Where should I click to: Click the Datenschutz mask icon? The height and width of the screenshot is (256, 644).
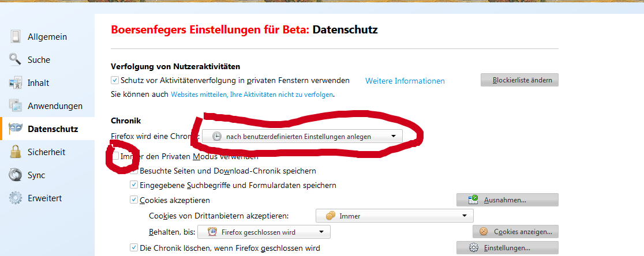(x=15, y=129)
